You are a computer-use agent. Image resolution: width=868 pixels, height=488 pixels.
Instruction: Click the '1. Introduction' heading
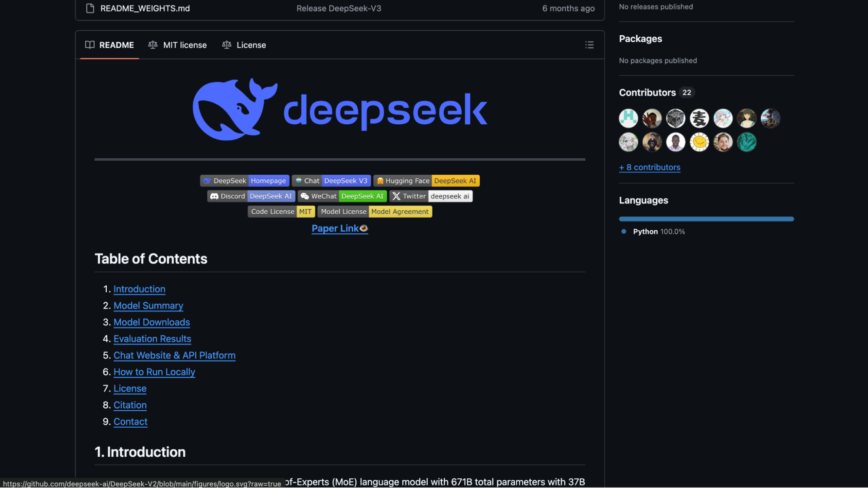140,452
